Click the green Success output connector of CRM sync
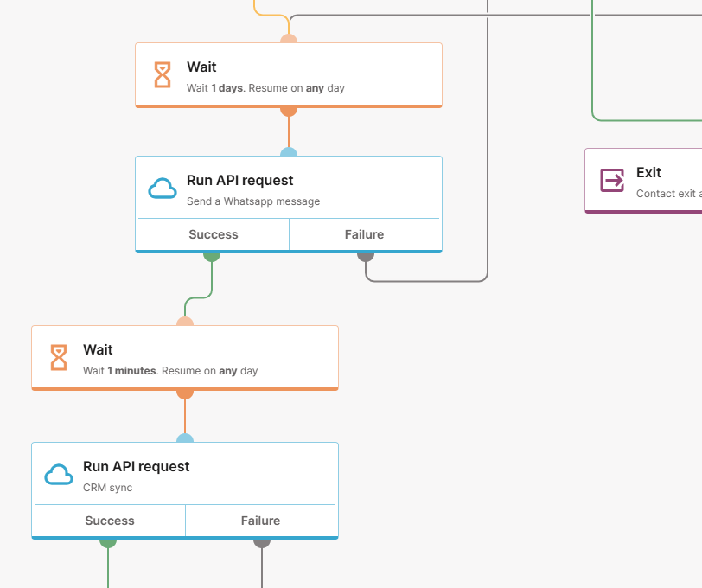The height and width of the screenshot is (588, 702). [x=108, y=541]
